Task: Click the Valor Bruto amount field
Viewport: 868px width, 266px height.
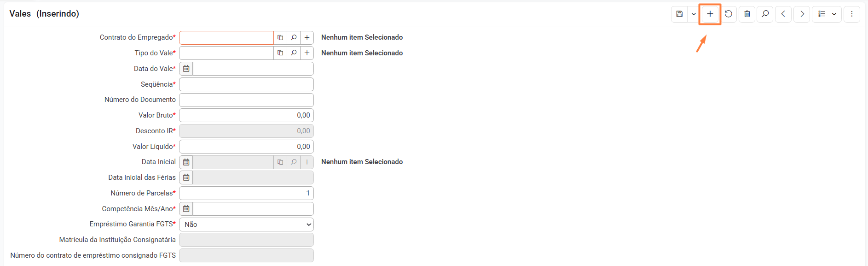Action: [246, 115]
